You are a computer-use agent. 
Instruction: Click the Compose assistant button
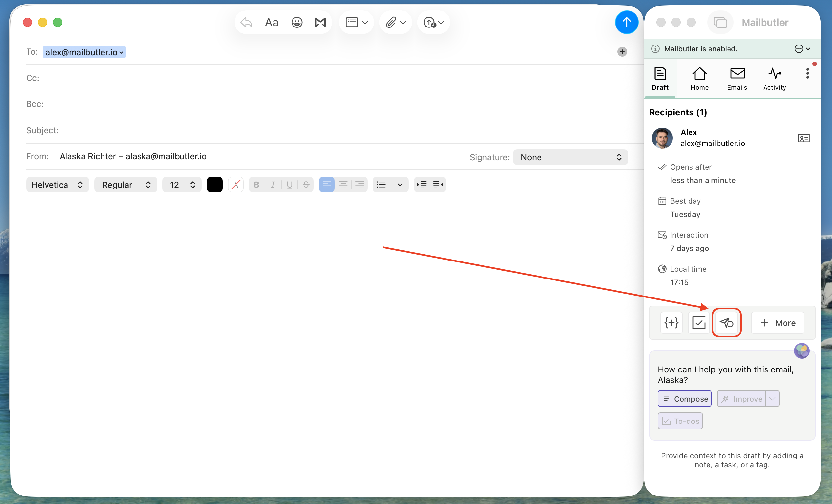tap(685, 399)
